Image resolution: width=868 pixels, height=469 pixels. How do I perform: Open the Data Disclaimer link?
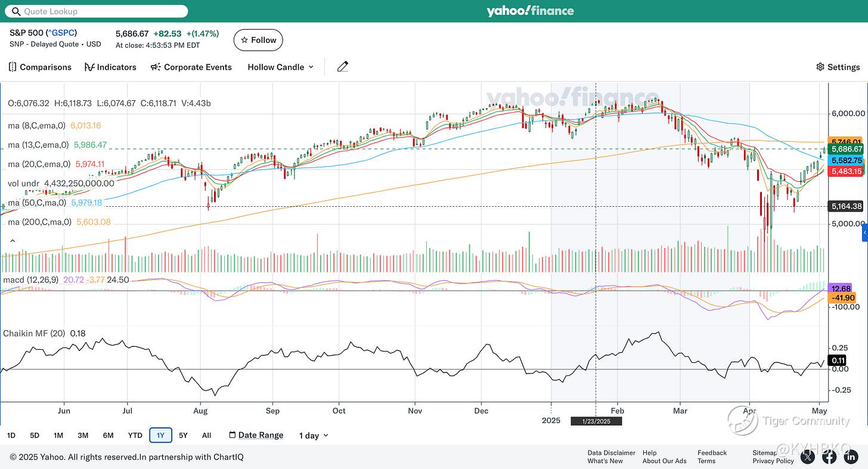(611, 453)
